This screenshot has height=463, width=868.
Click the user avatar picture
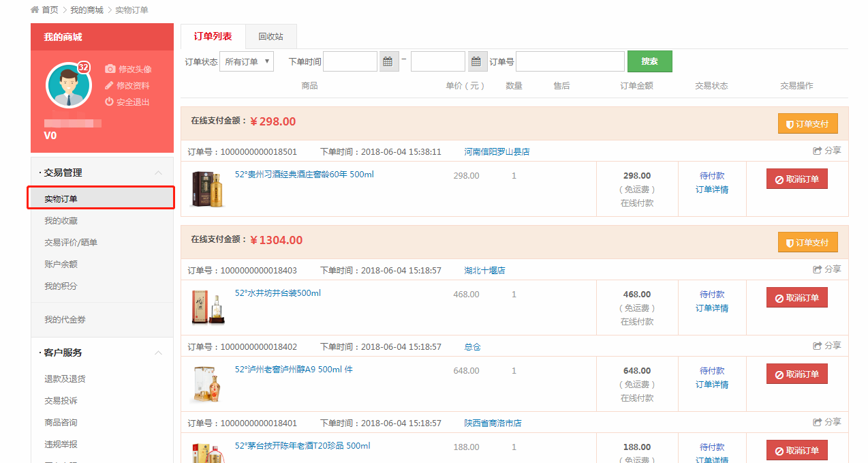click(68, 85)
